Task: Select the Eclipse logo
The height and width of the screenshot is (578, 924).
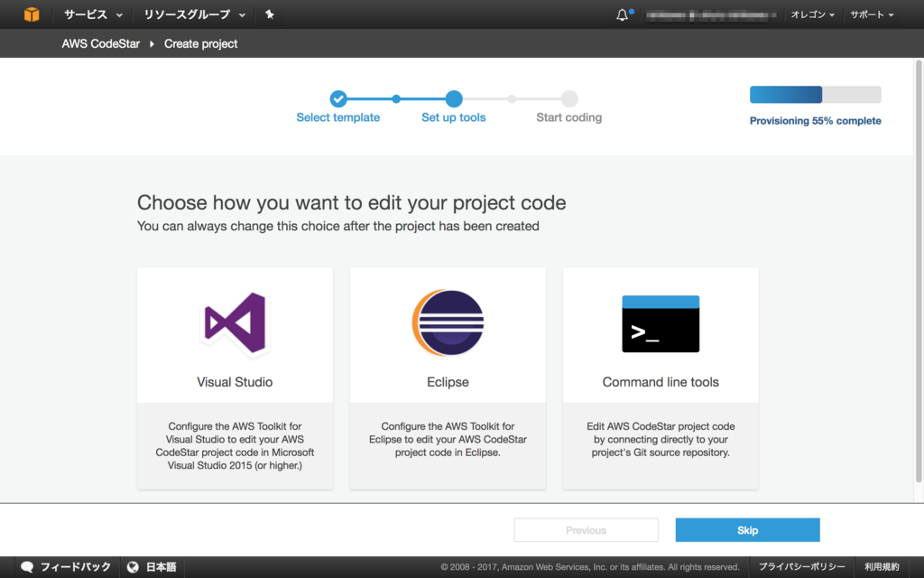Action: point(448,322)
